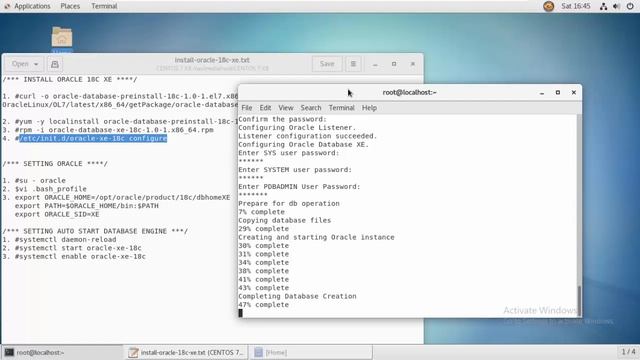Click the terminal title 'root@localhost:~'
The image size is (640, 360).
[409, 93]
